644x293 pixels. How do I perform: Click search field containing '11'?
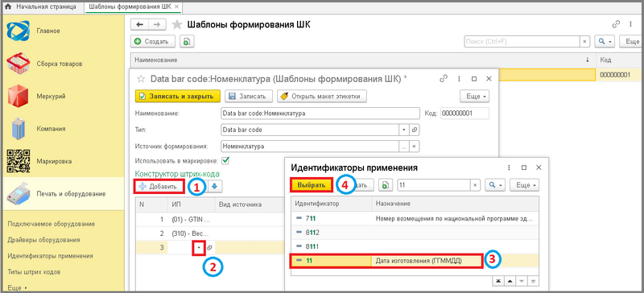coord(434,185)
